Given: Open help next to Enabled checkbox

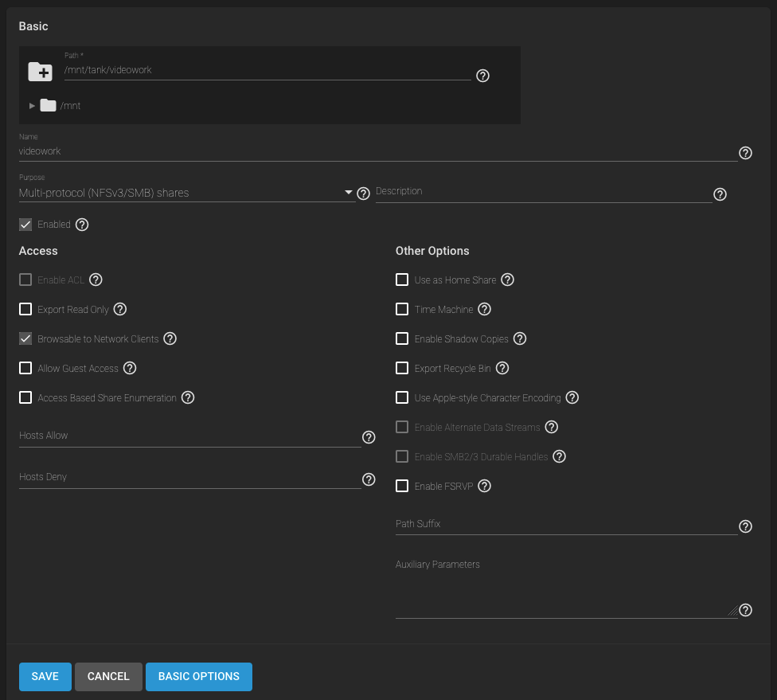Looking at the screenshot, I should pos(82,225).
